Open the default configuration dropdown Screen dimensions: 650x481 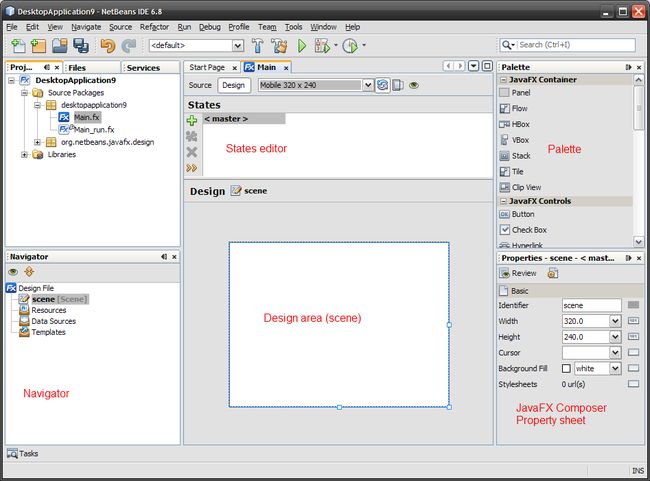[238, 45]
